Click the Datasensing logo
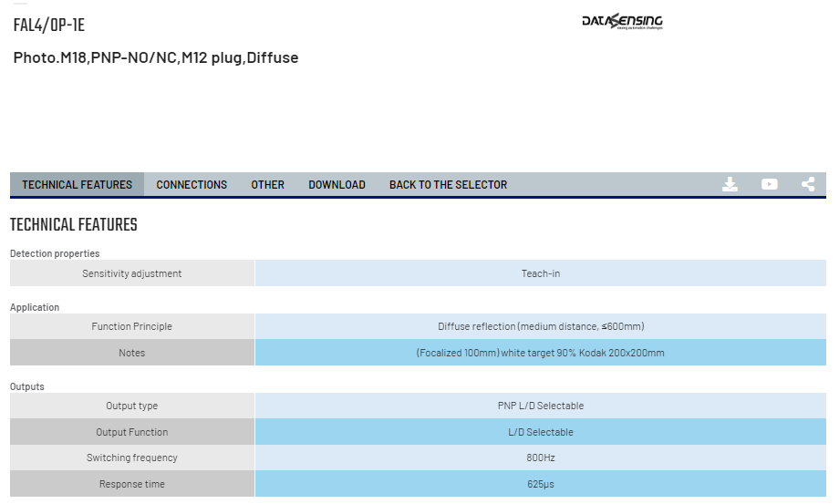The height and width of the screenshot is (504, 839). coord(622,21)
